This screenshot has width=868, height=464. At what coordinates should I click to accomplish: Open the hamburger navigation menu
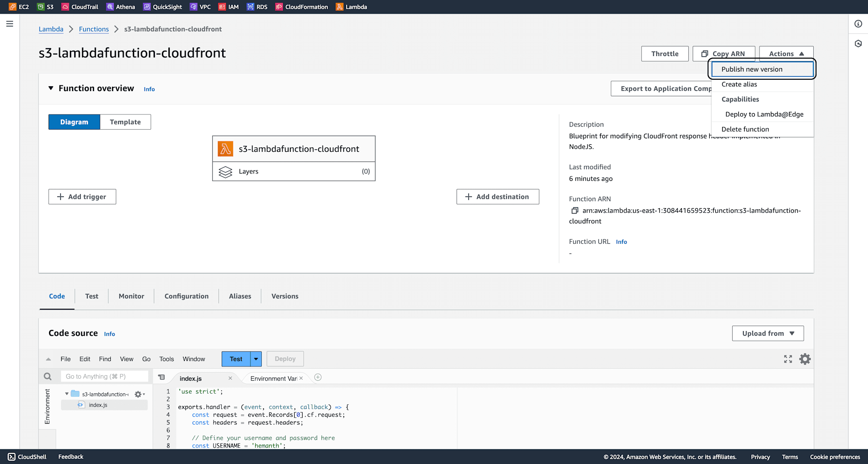[10, 24]
